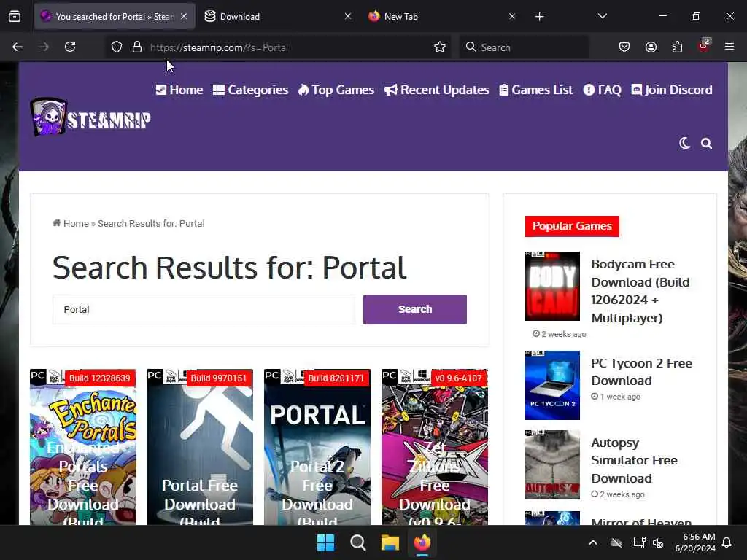Click the Popular Games heading label
The height and width of the screenshot is (560, 747).
572,226
